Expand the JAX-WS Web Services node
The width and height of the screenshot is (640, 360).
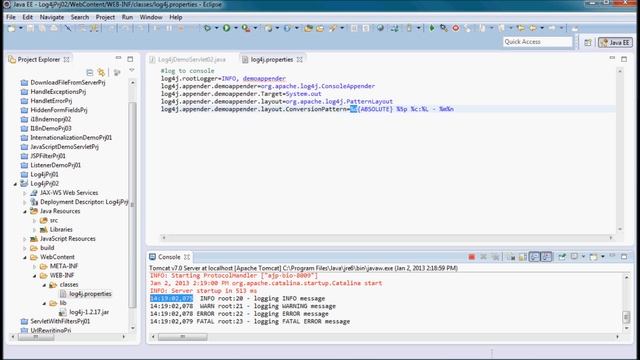(25, 193)
